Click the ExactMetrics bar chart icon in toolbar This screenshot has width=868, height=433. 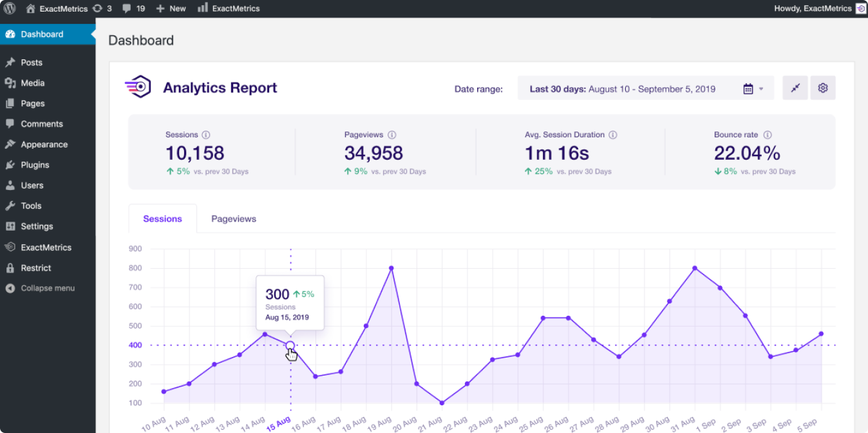coord(203,8)
